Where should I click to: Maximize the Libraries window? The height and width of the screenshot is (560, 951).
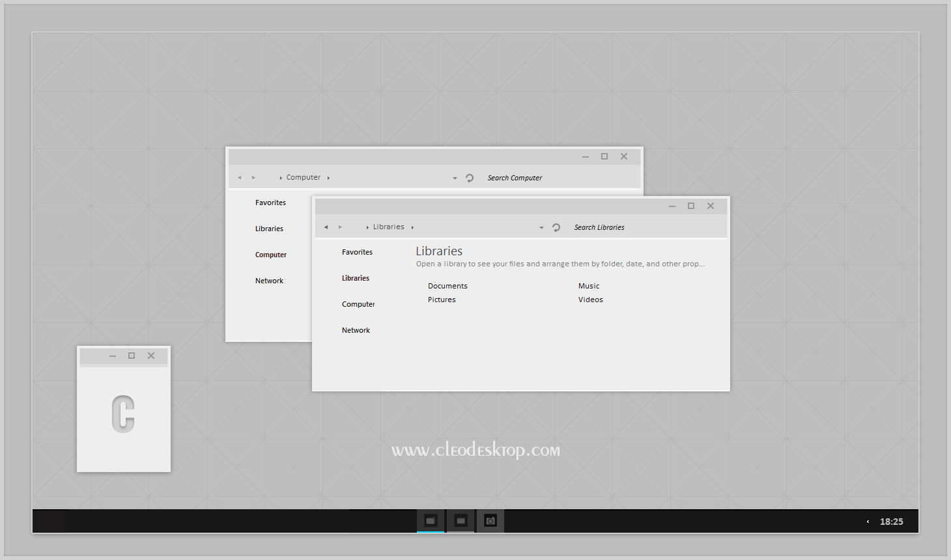[691, 206]
